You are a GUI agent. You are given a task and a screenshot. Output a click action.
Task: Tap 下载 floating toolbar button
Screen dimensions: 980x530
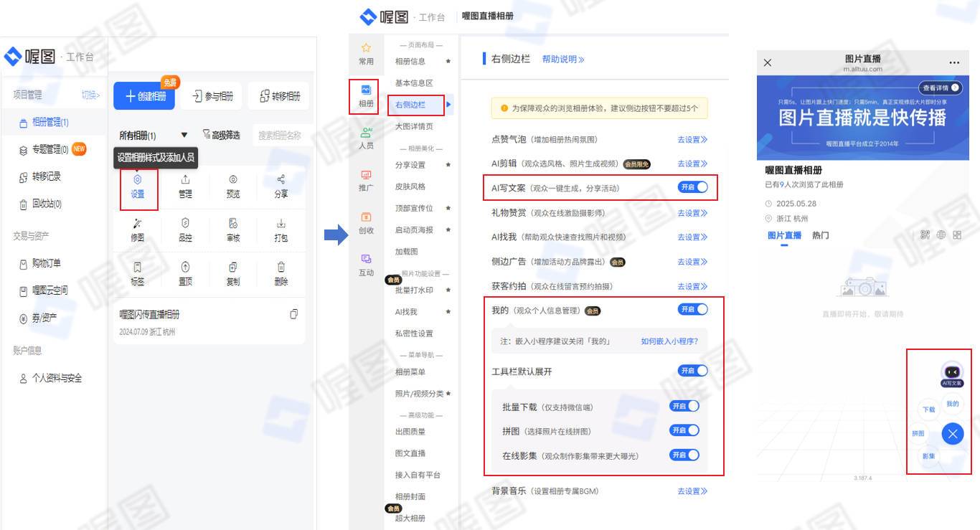pyautogui.click(x=929, y=410)
